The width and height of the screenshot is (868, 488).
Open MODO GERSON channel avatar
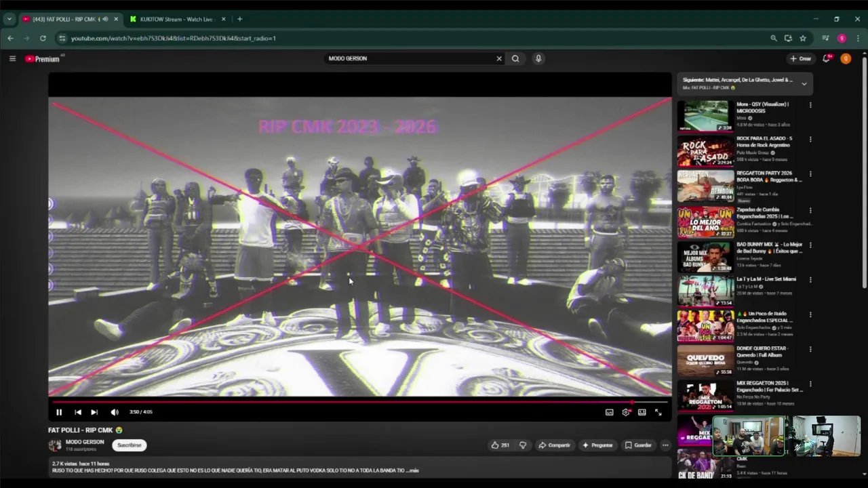click(55, 445)
